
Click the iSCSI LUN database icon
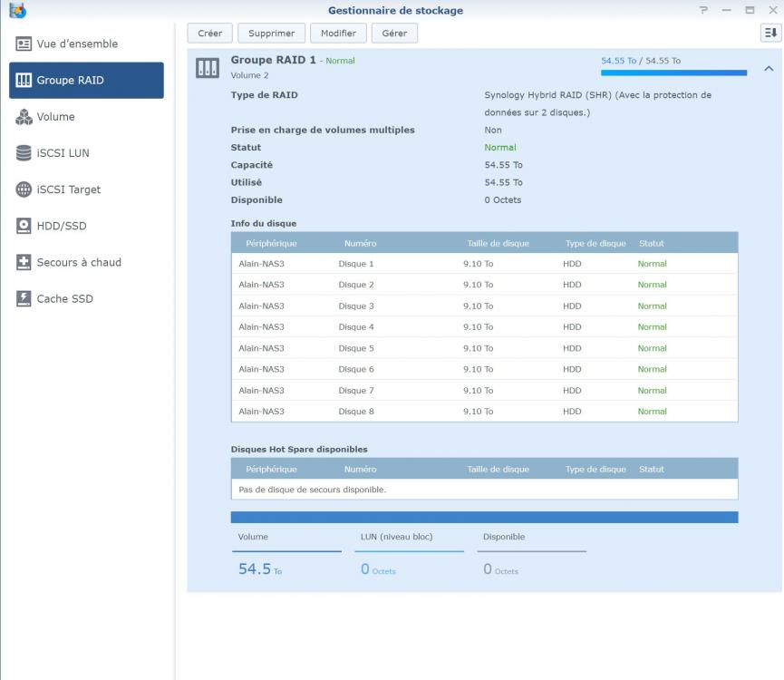[x=24, y=153]
